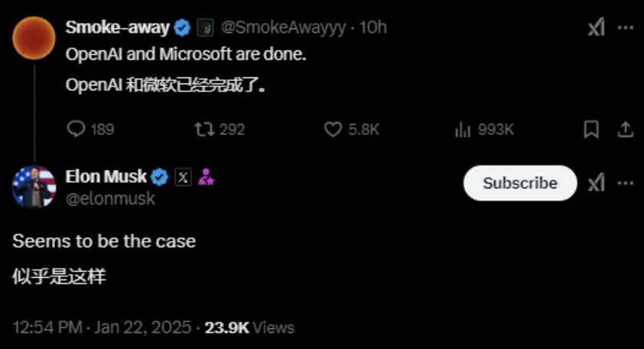Subscribe to Elon Musk
The width and height of the screenshot is (644, 349).
click(x=520, y=183)
